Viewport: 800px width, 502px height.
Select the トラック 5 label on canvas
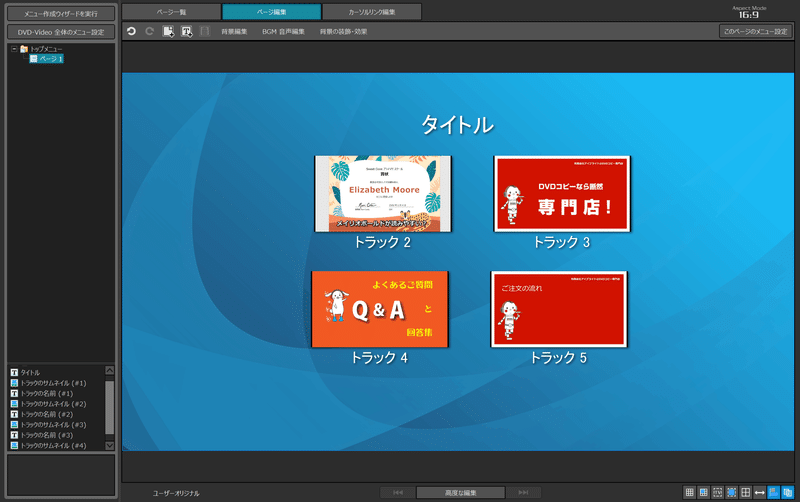(x=559, y=358)
